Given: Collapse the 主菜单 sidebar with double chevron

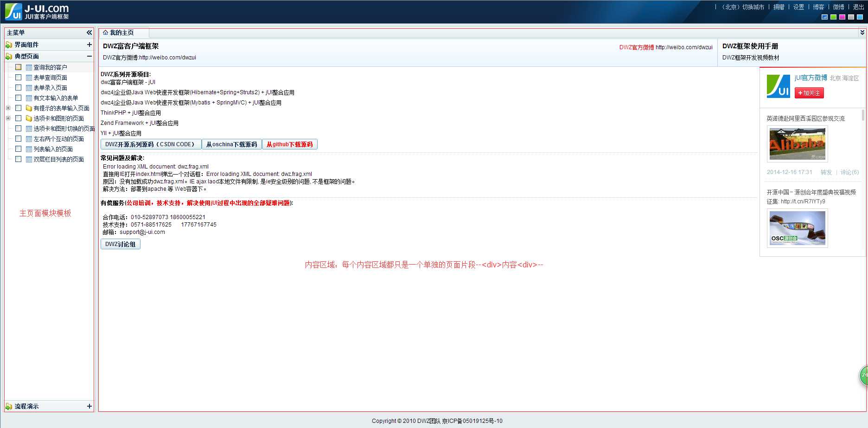Looking at the screenshot, I should [89, 32].
